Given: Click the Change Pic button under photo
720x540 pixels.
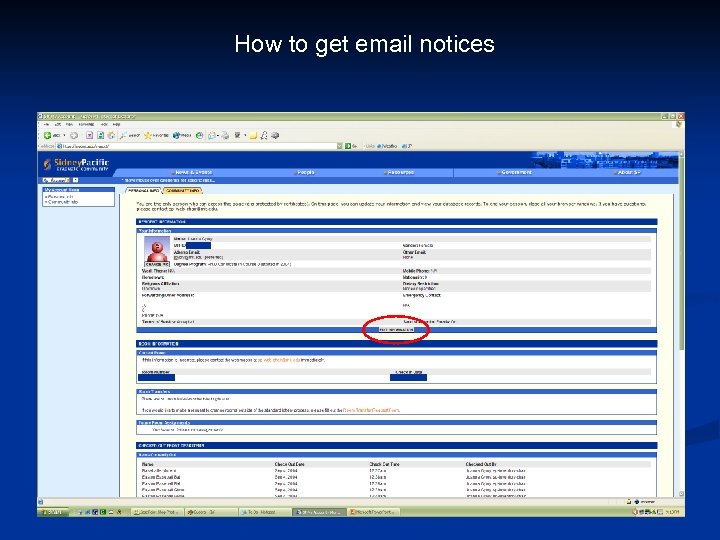Looking at the screenshot, I should point(157,264).
